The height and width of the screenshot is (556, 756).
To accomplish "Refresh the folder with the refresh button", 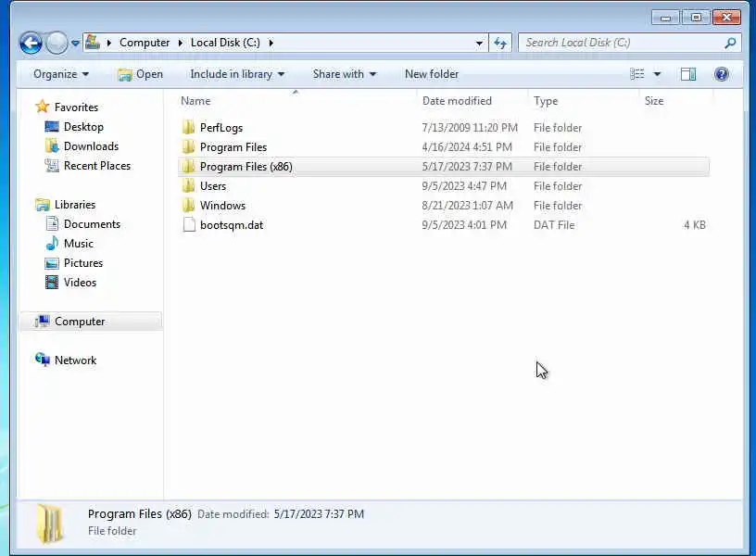I will pyautogui.click(x=500, y=43).
